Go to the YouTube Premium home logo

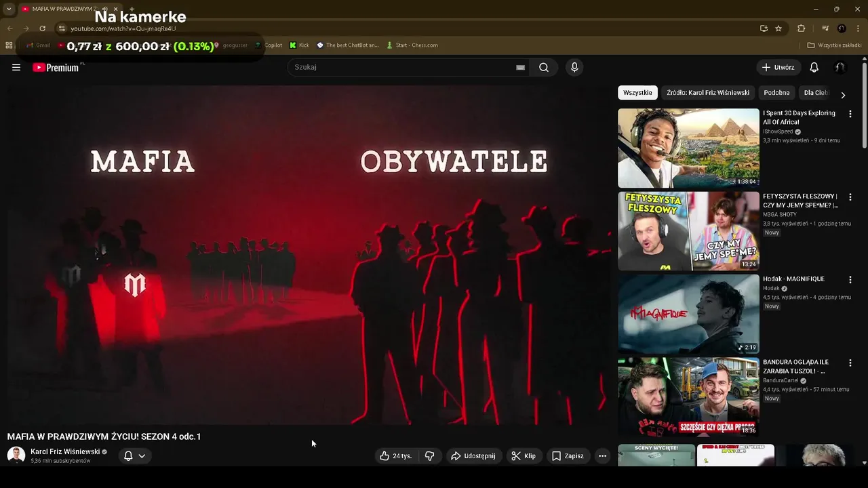tap(56, 67)
